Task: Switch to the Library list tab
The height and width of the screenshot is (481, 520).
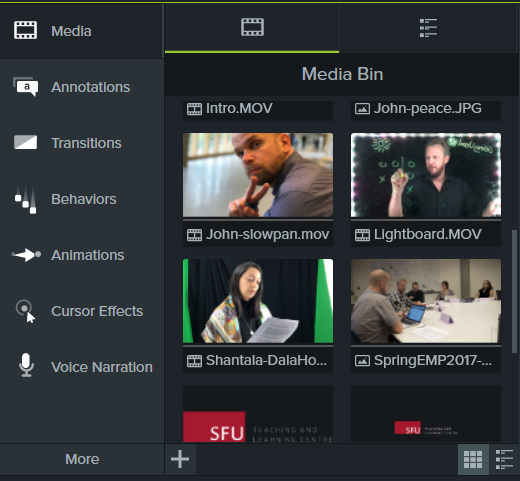Action: coord(428,28)
